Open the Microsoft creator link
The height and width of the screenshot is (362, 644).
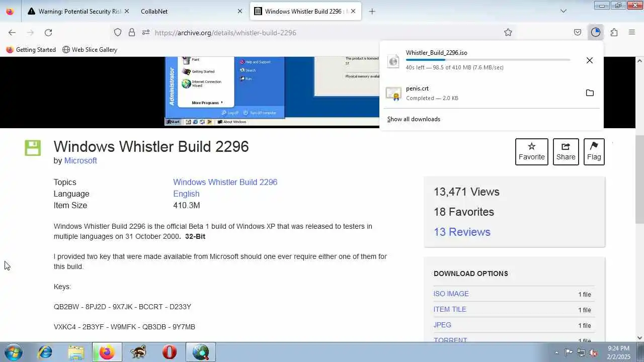[80, 160]
